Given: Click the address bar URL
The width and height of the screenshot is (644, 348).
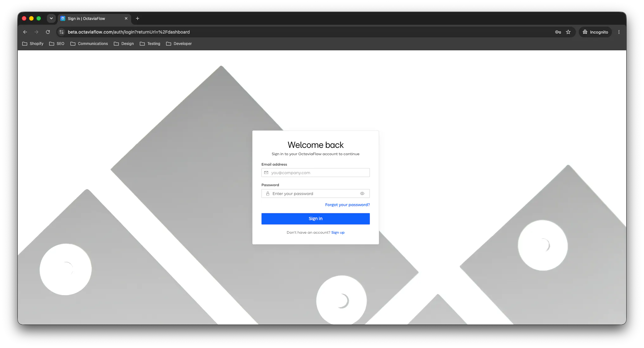Looking at the screenshot, I should coord(129,32).
